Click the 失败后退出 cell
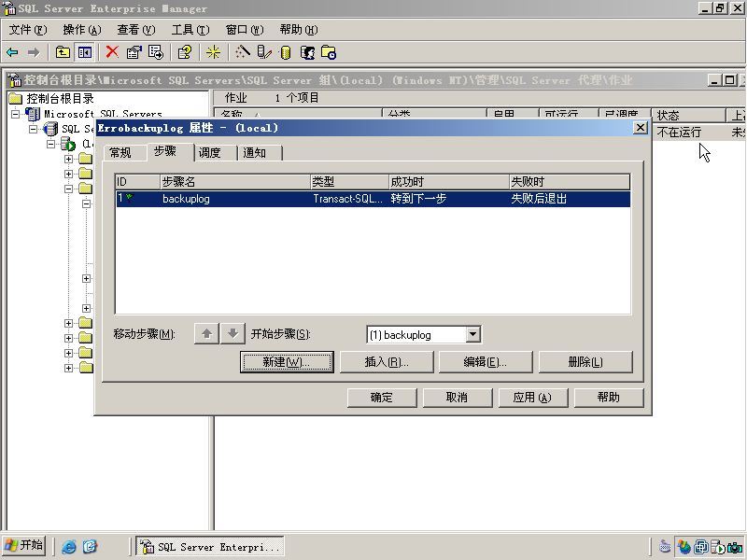 pos(539,199)
